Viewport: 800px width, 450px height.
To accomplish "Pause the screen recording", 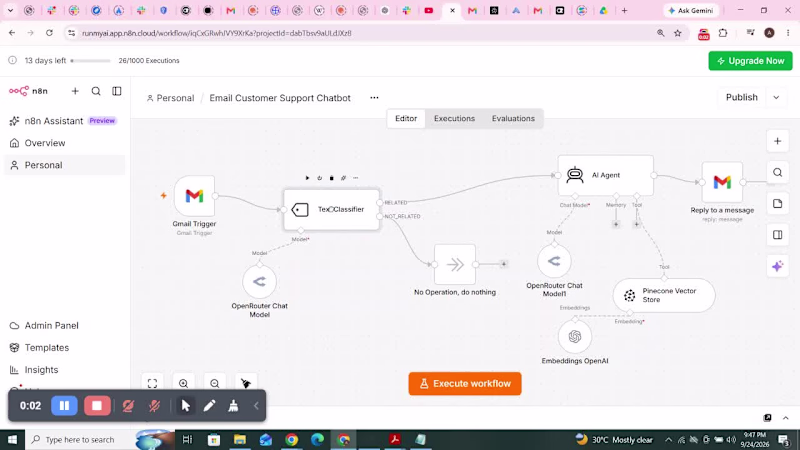I will click(x=64, y=406).
